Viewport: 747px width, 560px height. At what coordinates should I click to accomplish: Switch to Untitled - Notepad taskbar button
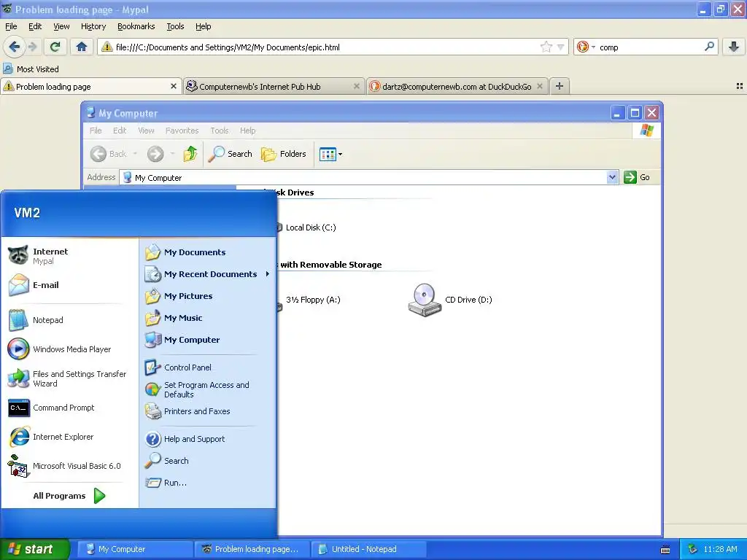pyautogui.click(x=368, y=549)
